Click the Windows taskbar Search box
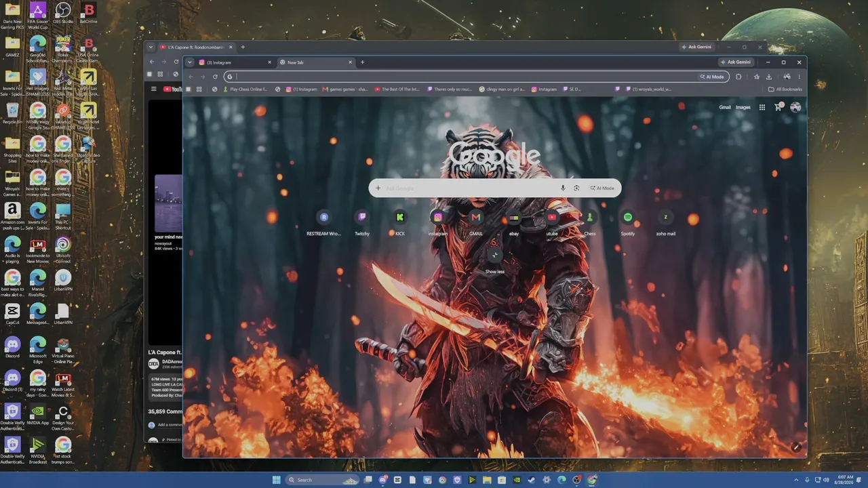 pos(323,480)
